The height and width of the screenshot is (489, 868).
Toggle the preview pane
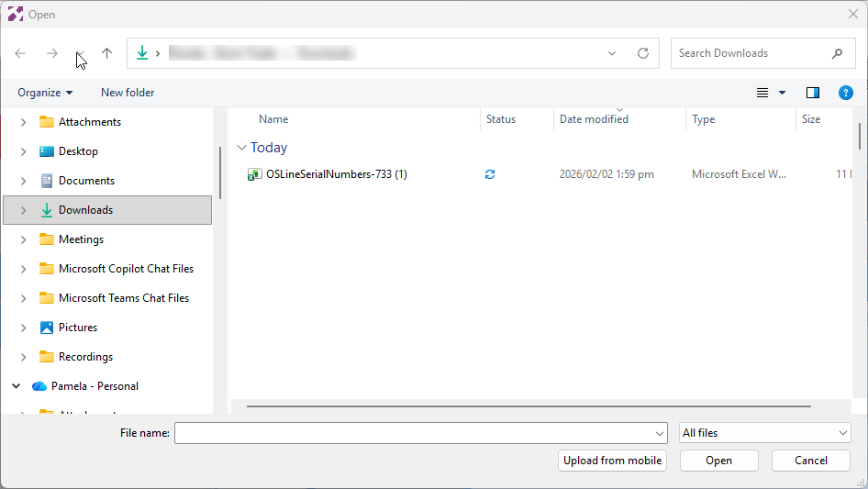[813, 93]
